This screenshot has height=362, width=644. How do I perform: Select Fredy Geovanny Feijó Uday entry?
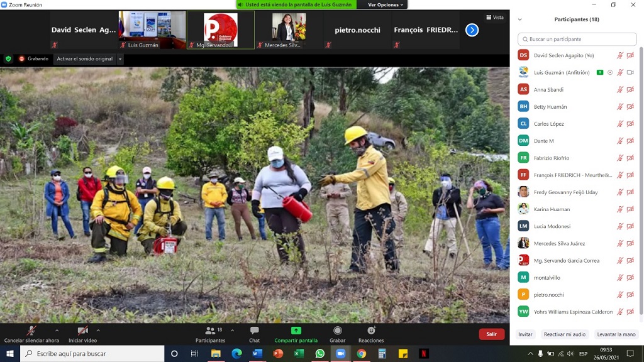pyautogui.click(x=576, y=192)
